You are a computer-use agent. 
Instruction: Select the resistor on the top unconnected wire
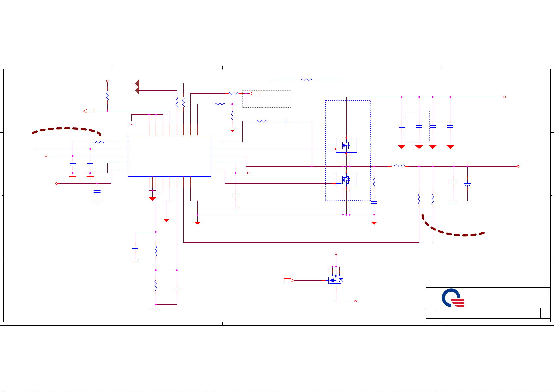[306, 80]
